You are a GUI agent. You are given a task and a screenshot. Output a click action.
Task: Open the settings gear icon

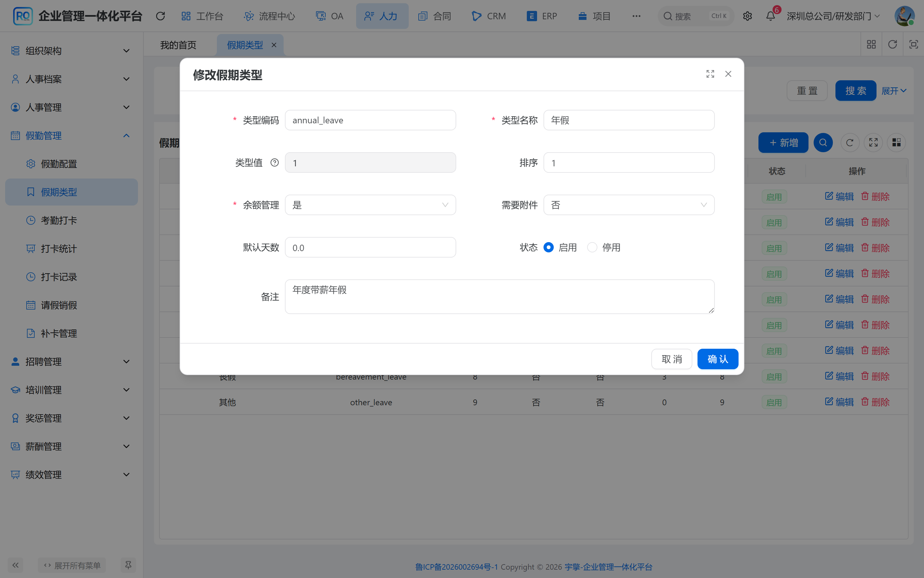pyautogui.click(x=747, y=16)
